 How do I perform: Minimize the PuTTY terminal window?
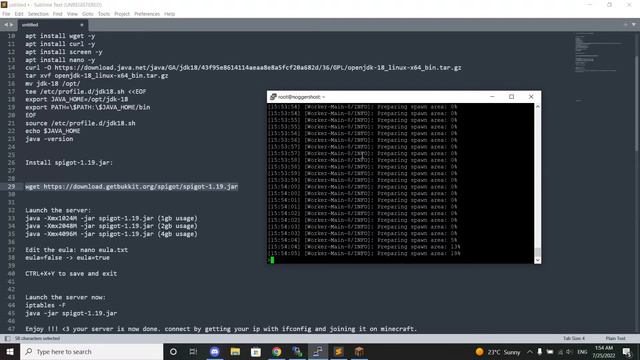click(x=492, y=97)
